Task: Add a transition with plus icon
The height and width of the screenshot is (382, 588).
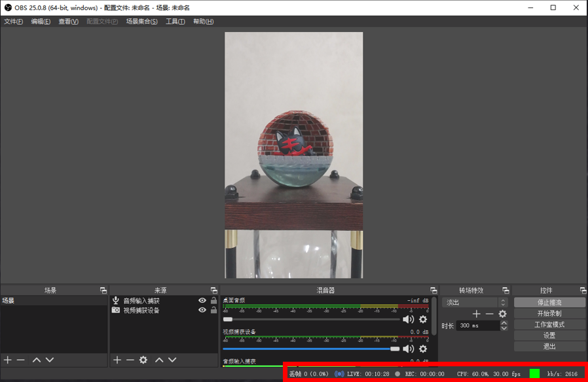Action: coord(476,314)
